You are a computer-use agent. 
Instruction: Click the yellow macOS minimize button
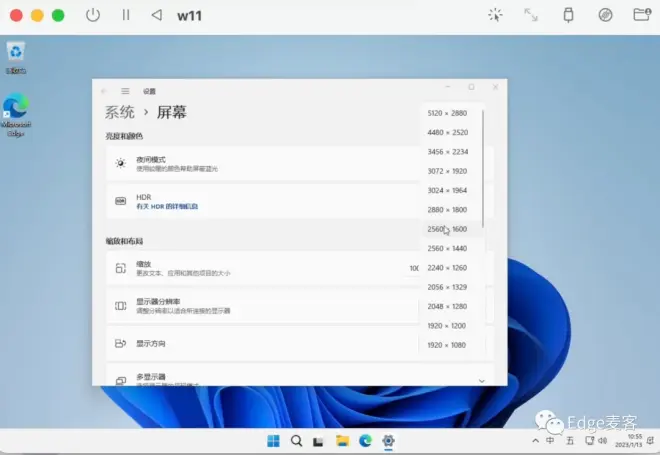(37, 16)
